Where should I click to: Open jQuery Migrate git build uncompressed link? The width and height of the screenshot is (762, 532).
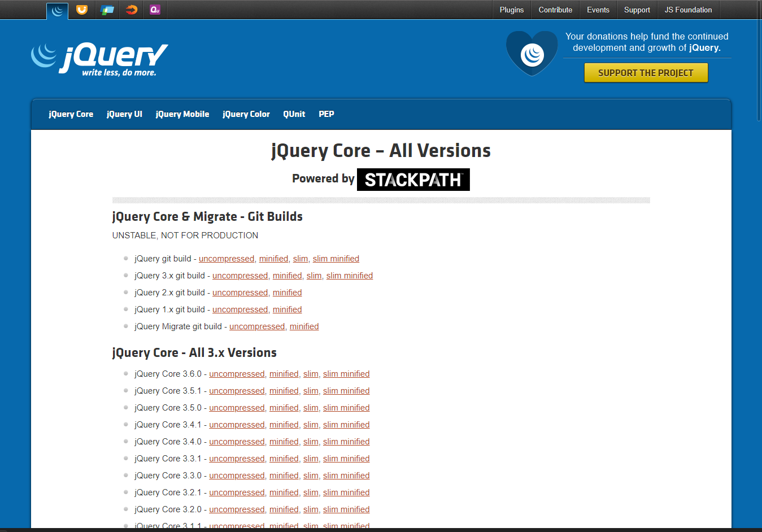pos(257,326)
